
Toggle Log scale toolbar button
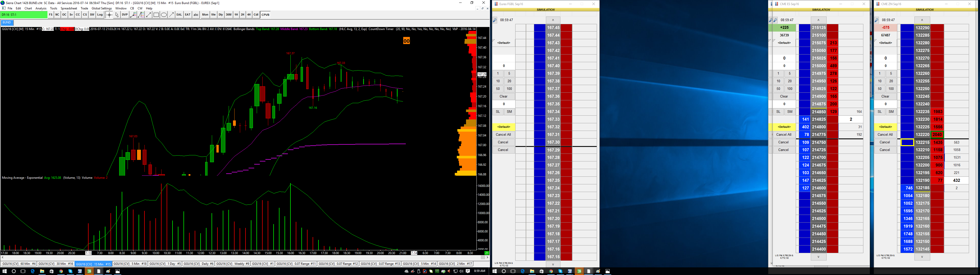click(100, 15)
